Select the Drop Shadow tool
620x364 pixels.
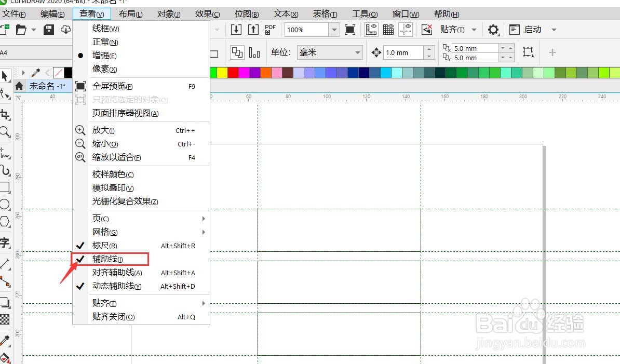(5, 303)
